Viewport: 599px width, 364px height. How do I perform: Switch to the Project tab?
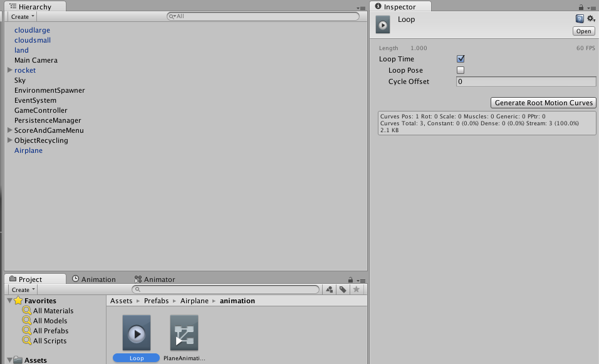click(34, 279)
